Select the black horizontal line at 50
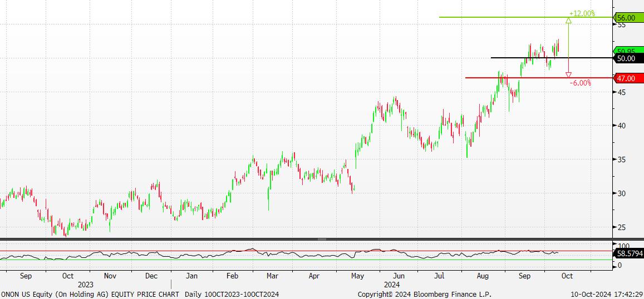Screen dimensions: 644x299 coord(523,58)
